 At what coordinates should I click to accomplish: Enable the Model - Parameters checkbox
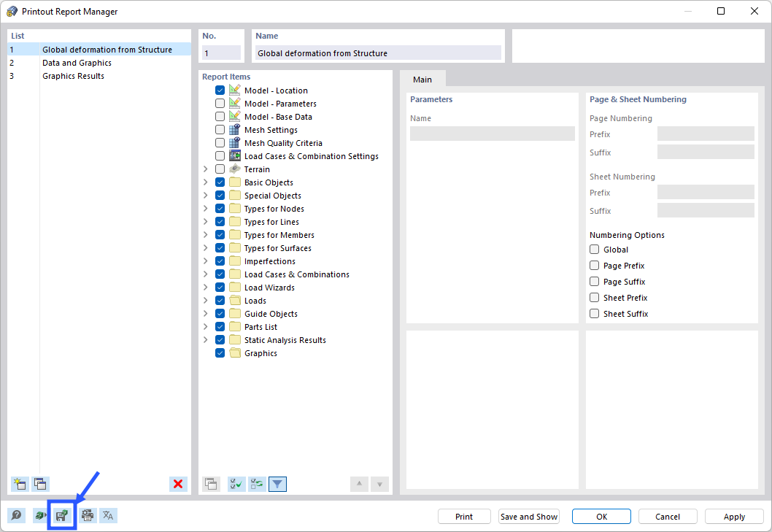click(x=220, y=103)
